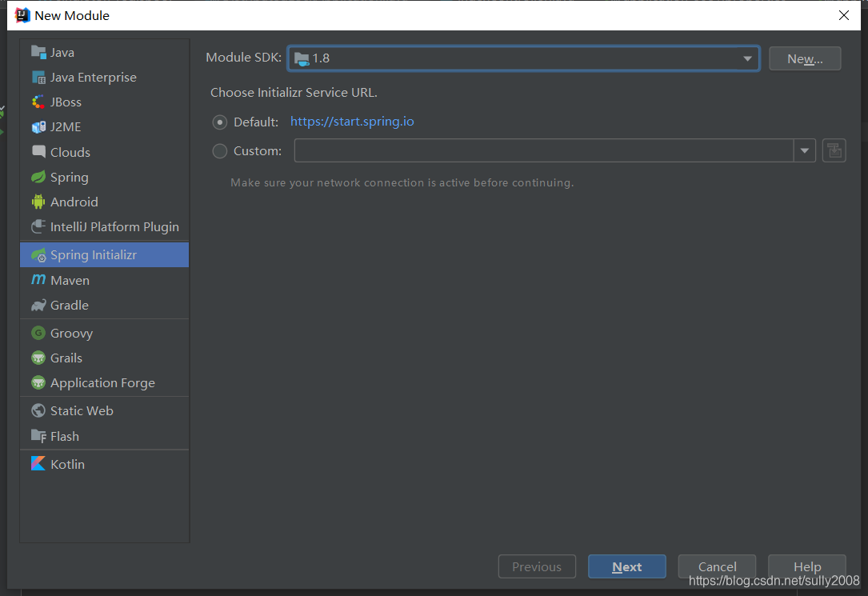Choose Java module type label
The height and width of the screenshot is (596, 868).
(x=62, y=53)
